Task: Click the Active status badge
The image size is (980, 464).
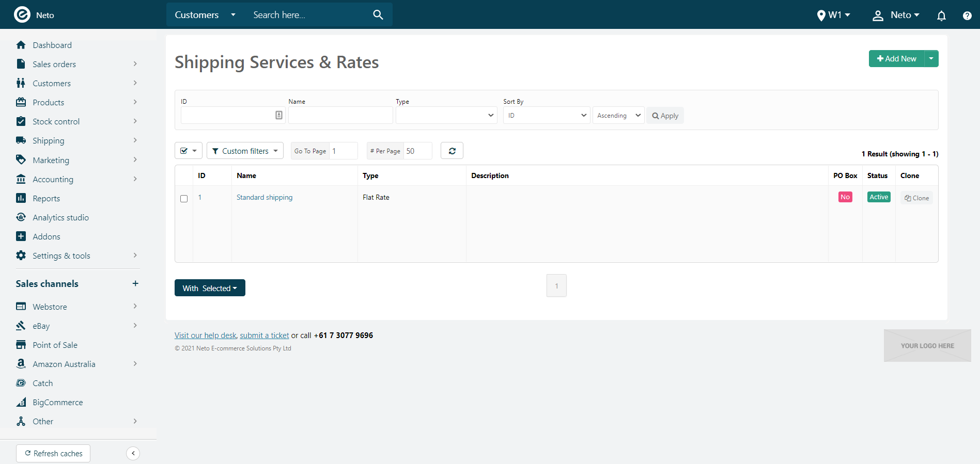Action: coord(879,197)
